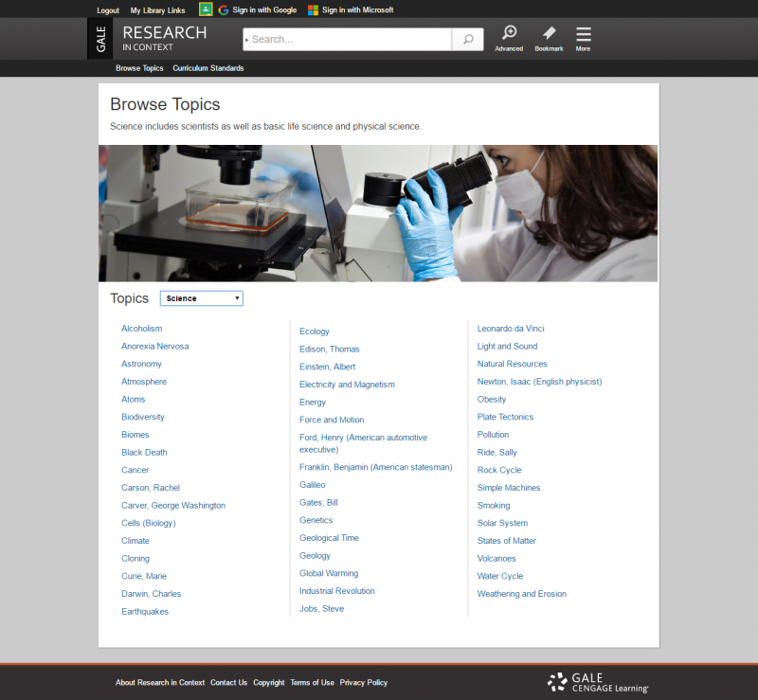Sign in with Microsoft link
Viewport: 758px width, 700px height.
358,10
